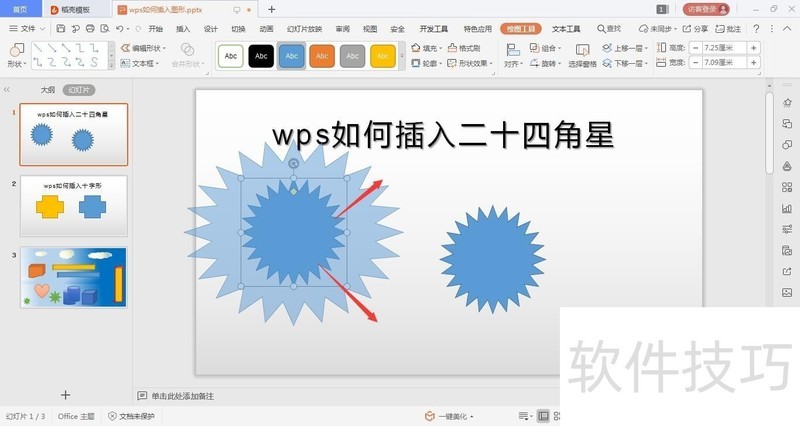Click the vertical three-dot more options icon
The height and width of the screenshot is (426, 800).
771,29
